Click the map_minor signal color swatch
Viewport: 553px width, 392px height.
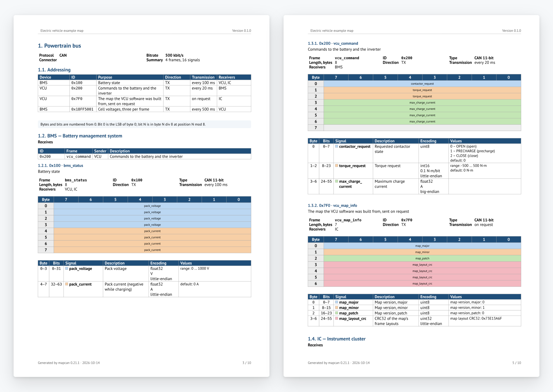337,308
